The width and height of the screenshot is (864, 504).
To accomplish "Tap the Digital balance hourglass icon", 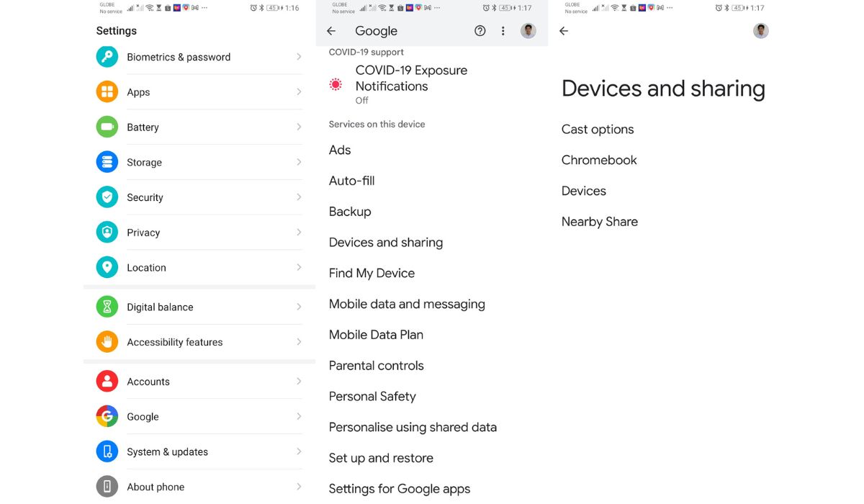I will tap(107, 307).
